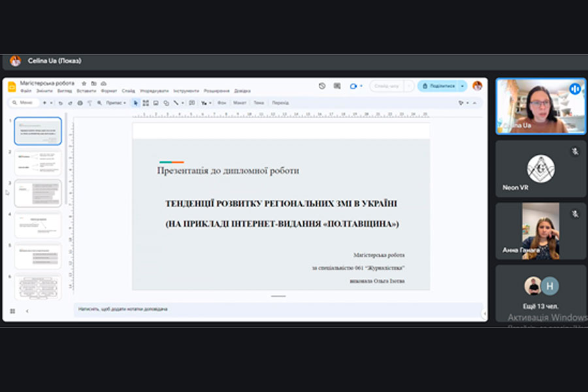
Task: Open the Вставити menu
Action: 86,91
